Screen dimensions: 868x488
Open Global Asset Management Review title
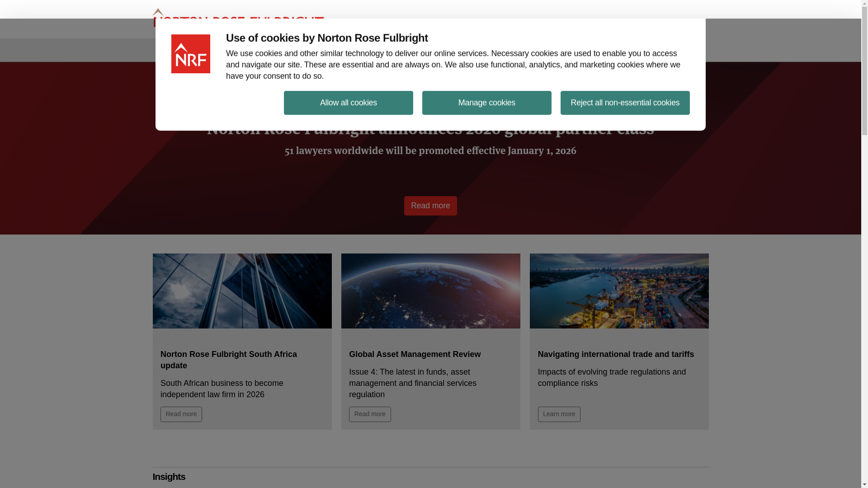(415, 354)
